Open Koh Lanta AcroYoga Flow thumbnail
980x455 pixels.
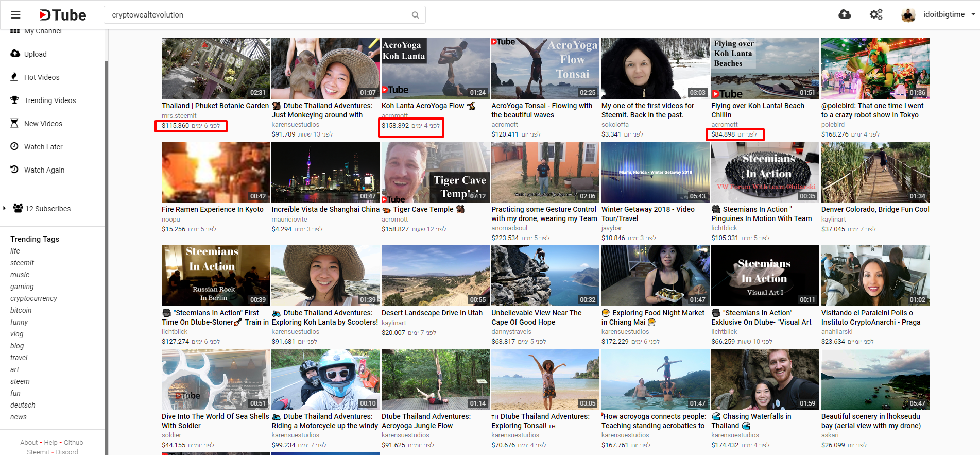436,69
